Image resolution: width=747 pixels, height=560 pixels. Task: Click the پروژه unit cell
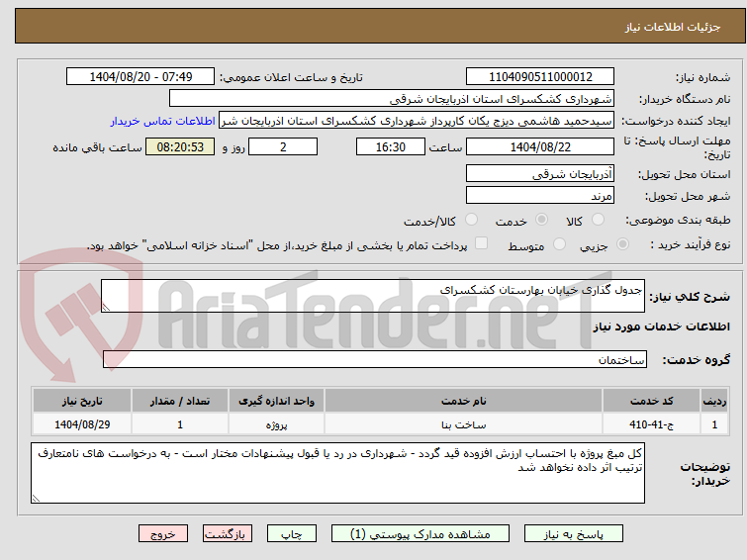tap(277, 424)
